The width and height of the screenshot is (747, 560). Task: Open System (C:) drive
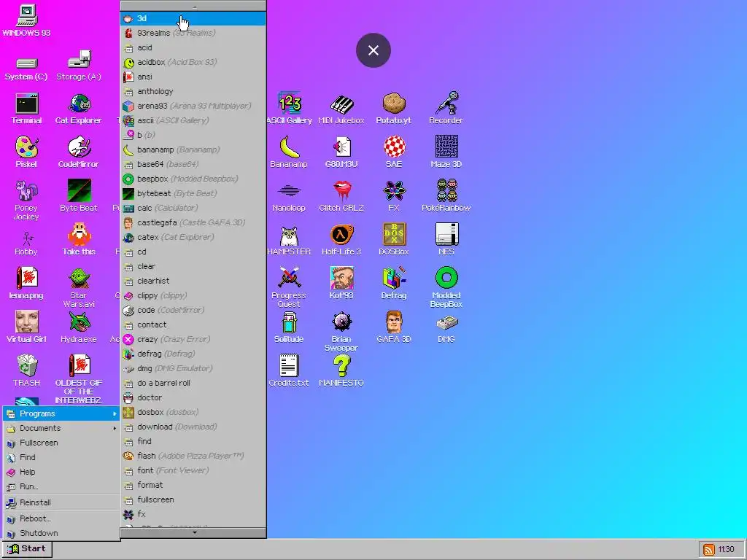[27, 69]
